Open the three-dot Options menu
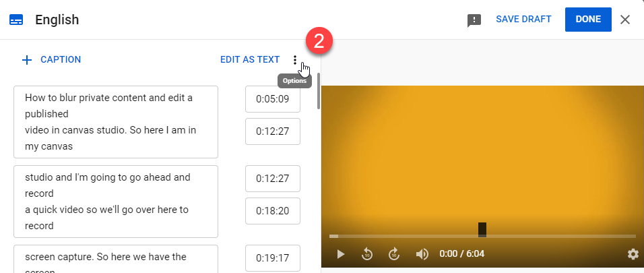 (294, 60)
